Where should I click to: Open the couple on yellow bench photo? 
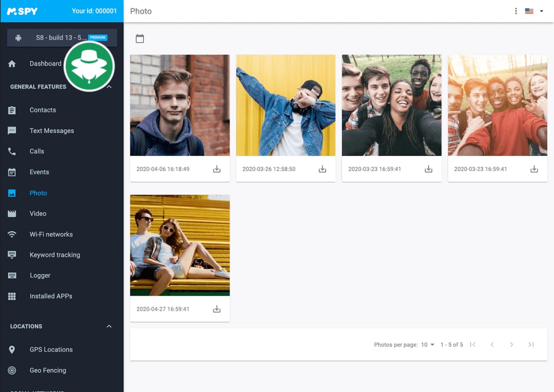(180, 245)
